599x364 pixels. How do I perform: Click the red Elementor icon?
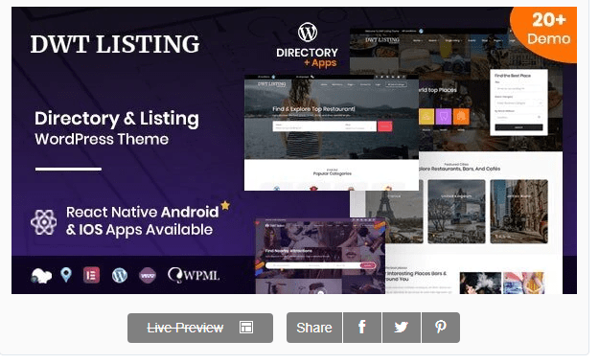91,275
